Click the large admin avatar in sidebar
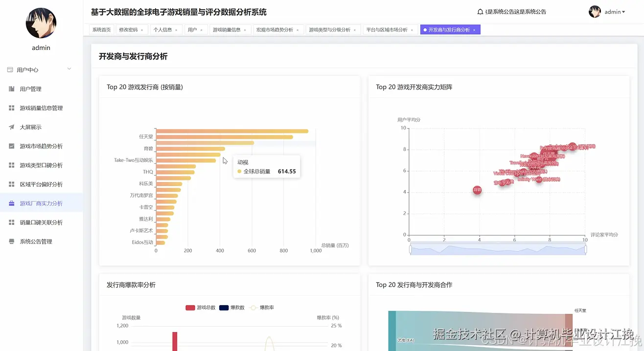Screen dimensions: 644x351 41,23
